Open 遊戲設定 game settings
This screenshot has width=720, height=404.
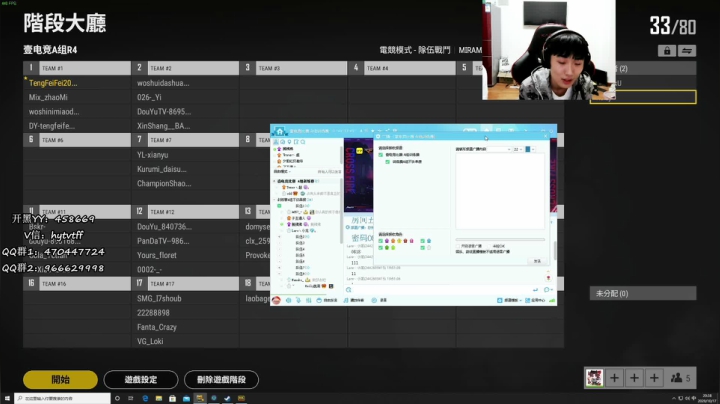tap(141, 380)
